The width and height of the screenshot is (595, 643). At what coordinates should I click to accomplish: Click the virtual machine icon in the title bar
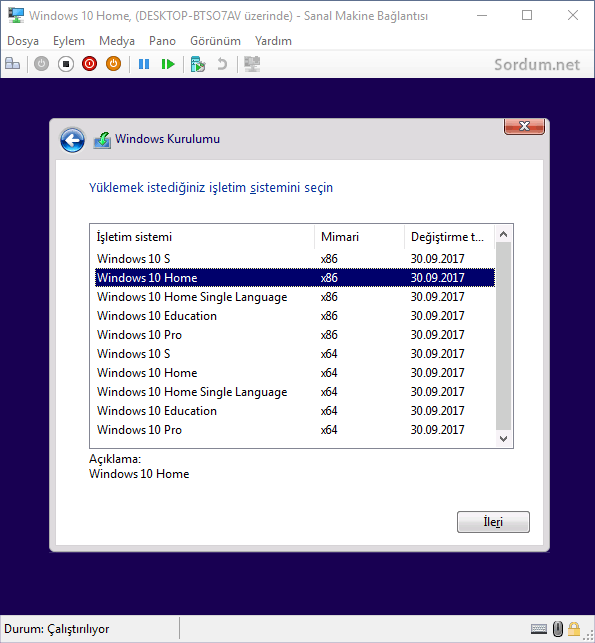click(x=16, y=16)
